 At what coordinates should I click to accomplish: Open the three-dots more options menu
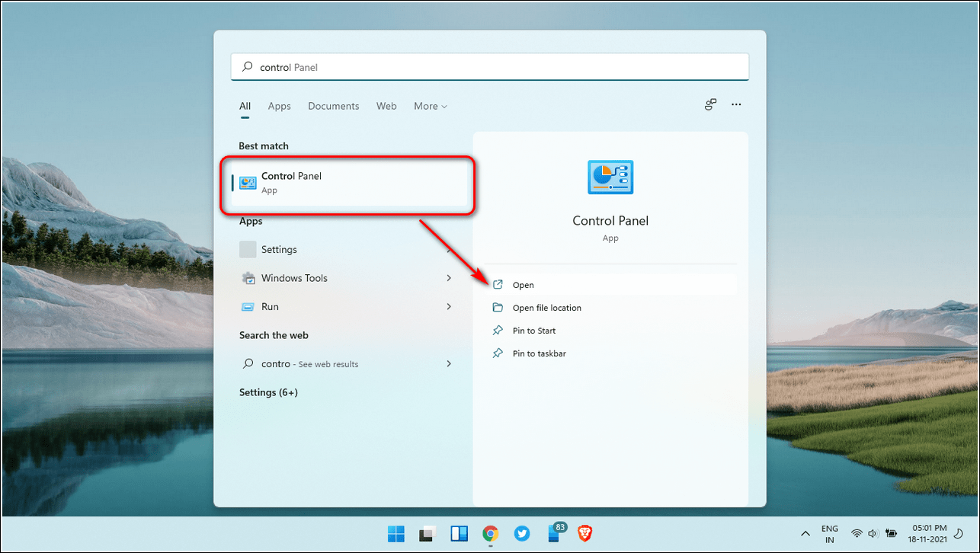coord(736,105)
